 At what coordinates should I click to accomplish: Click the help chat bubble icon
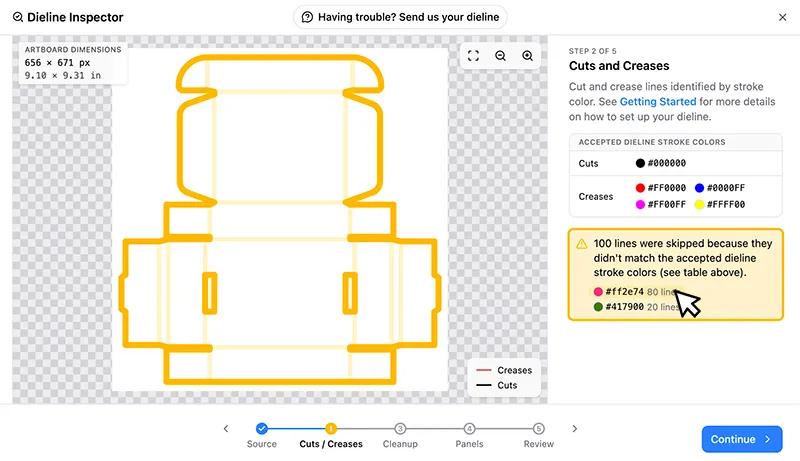(307, 17)
